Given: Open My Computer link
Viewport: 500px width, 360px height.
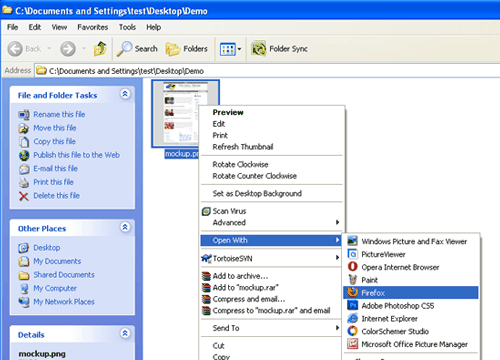Looking at the screenshot, I should click(x=55, y=288).
